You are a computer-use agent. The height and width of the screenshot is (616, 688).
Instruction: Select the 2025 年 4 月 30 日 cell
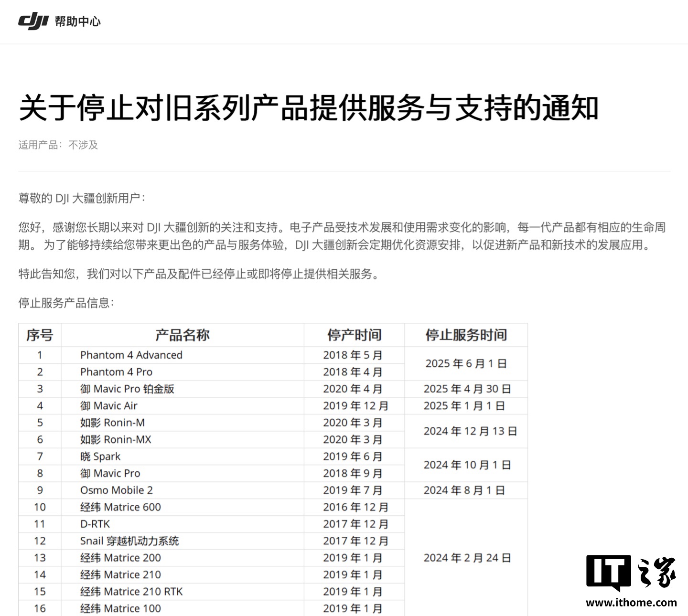click(467, 389)
